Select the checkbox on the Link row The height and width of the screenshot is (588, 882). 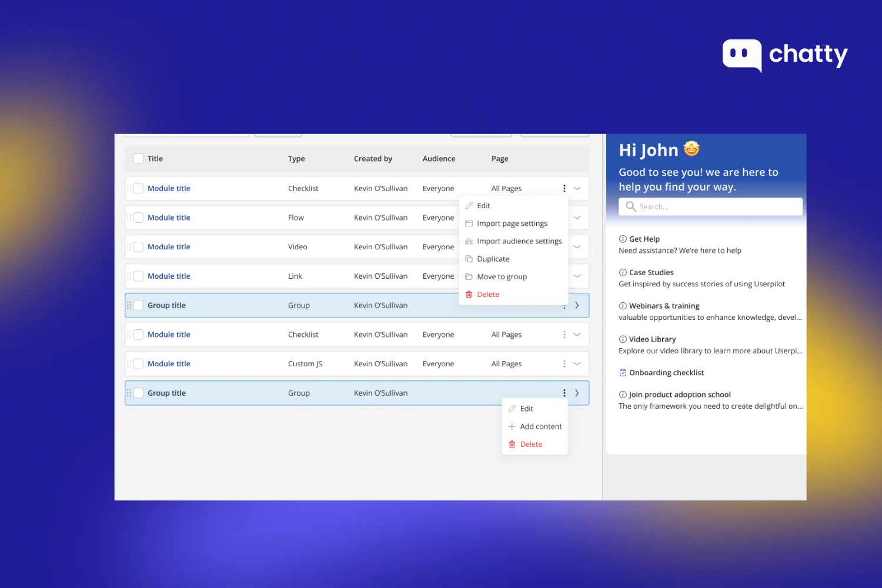138,276
